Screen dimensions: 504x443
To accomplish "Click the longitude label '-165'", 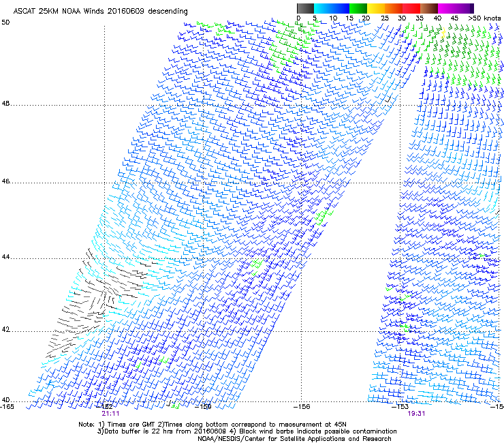I will (7, 407).
